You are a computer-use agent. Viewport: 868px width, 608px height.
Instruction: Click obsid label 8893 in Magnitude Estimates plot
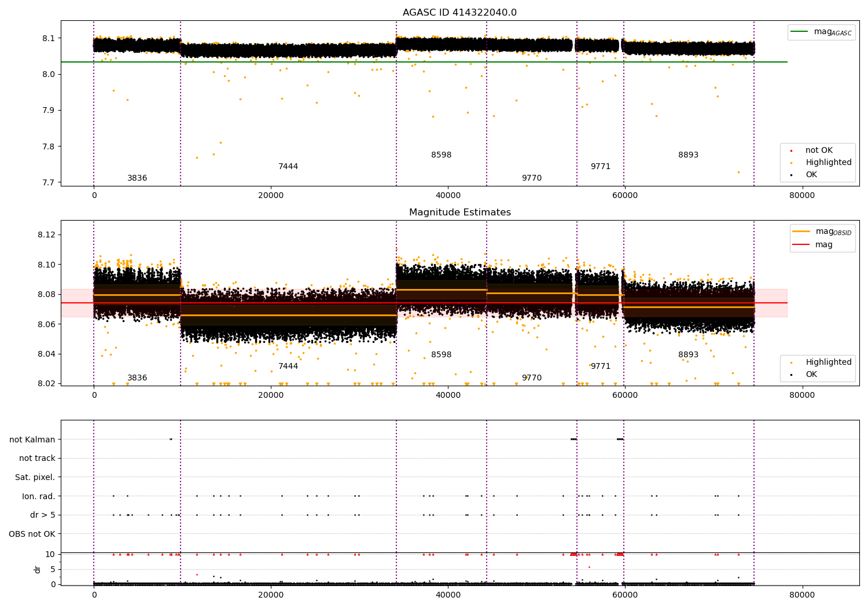click(689, 355)
